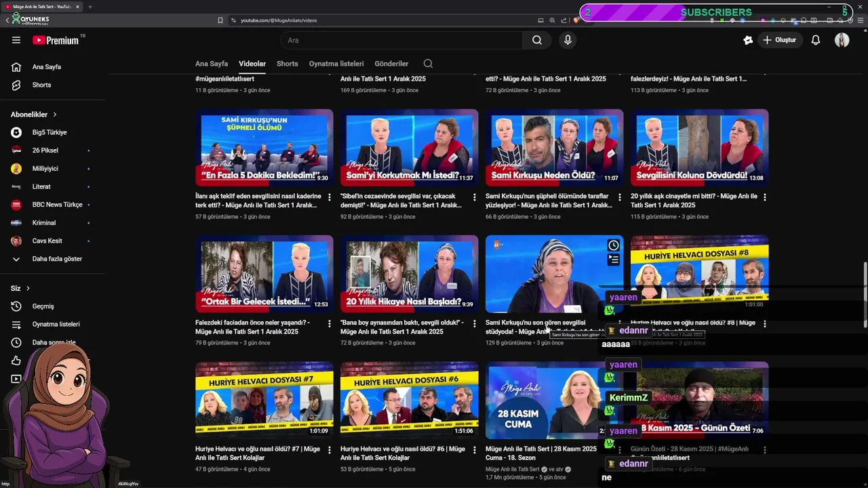This screenshot has height=488, width=868.
Task: Open options for 'Bana boy aynasından baktı' video
Action: click(x=475, y=323)
